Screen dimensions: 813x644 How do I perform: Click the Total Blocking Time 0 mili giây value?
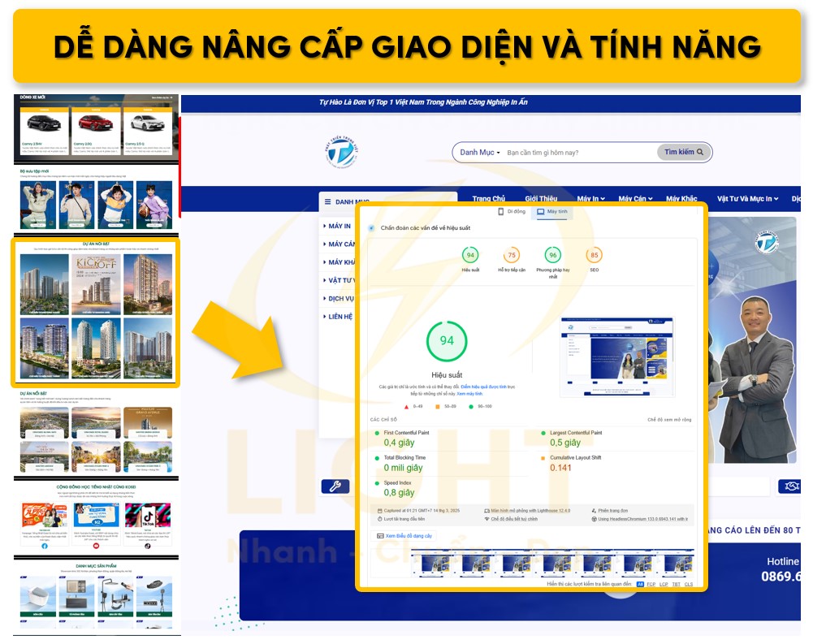(x=403, y=468)
